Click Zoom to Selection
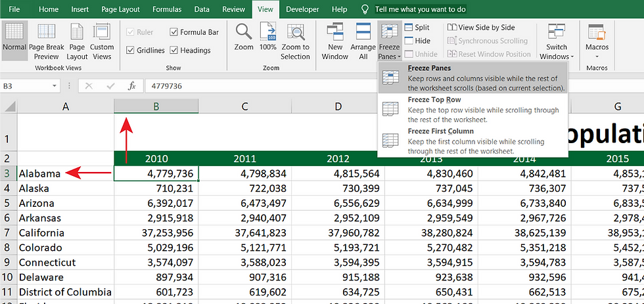 295,41
